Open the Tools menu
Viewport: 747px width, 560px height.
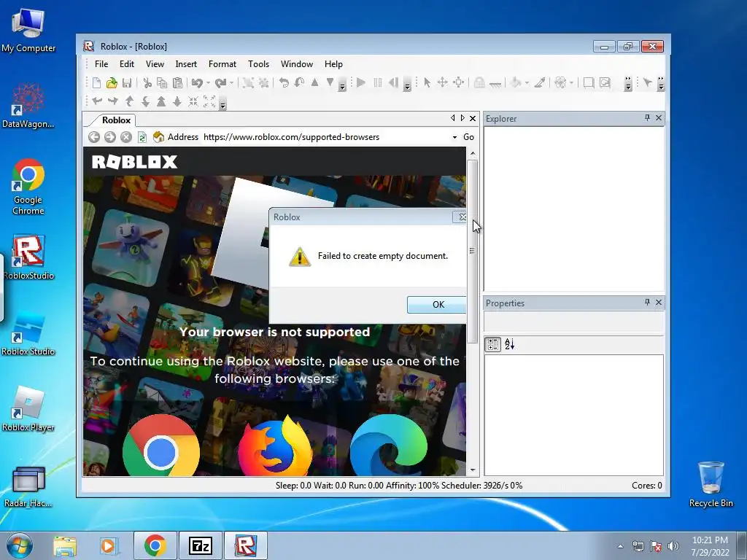tap(258, 64)
